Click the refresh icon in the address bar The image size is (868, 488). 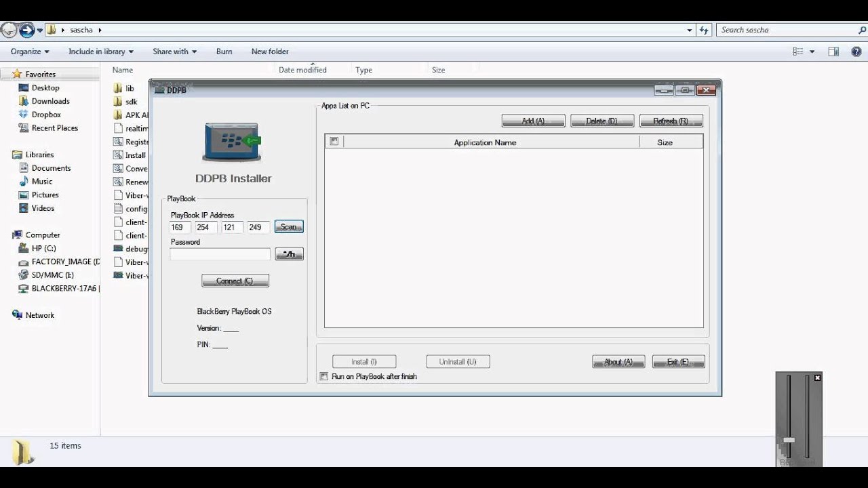click(x=704, y=30)
